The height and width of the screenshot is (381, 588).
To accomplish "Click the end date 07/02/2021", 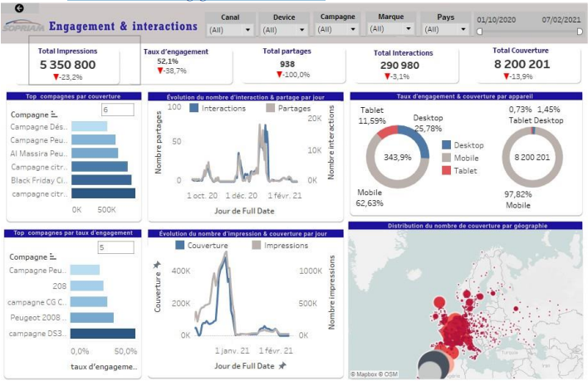I will 561,19.
